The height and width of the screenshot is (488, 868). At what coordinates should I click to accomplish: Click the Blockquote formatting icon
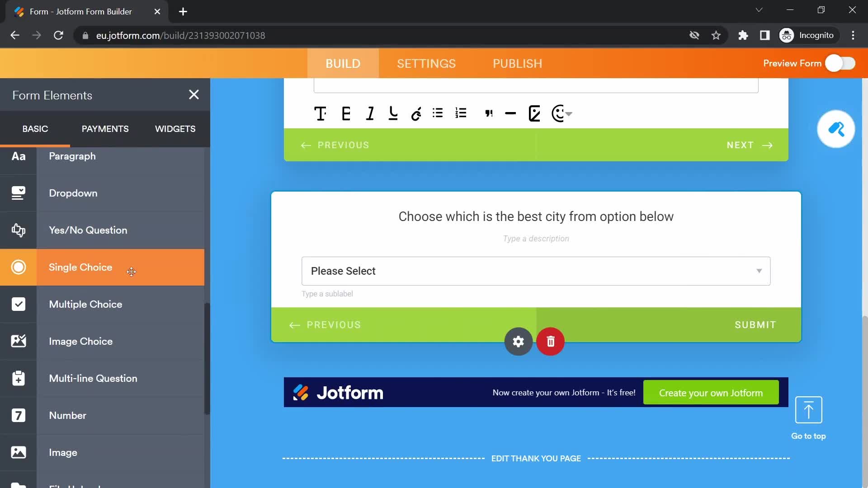coord(489,114)
